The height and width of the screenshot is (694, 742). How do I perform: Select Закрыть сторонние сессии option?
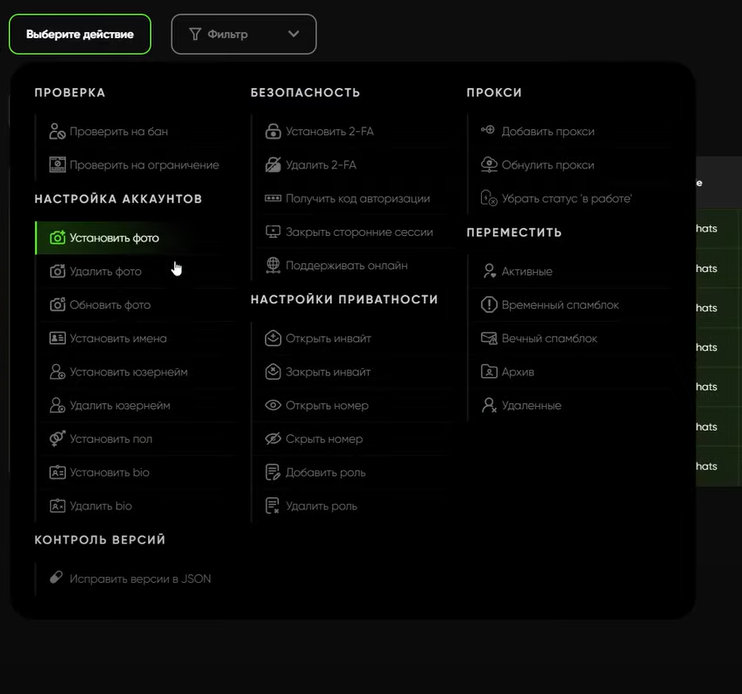pos(359,232)
